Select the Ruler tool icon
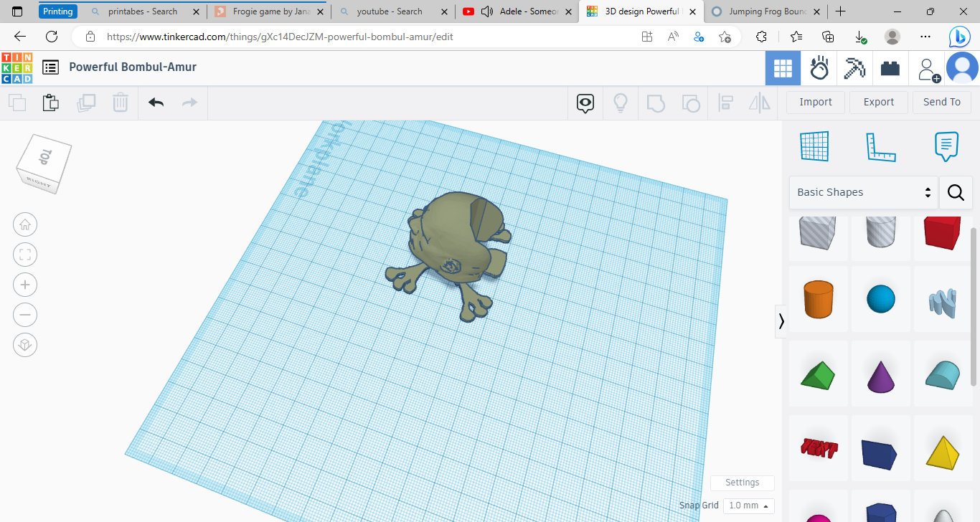The height and width of the screenshot is (522, 980). [x=880, y=147]
